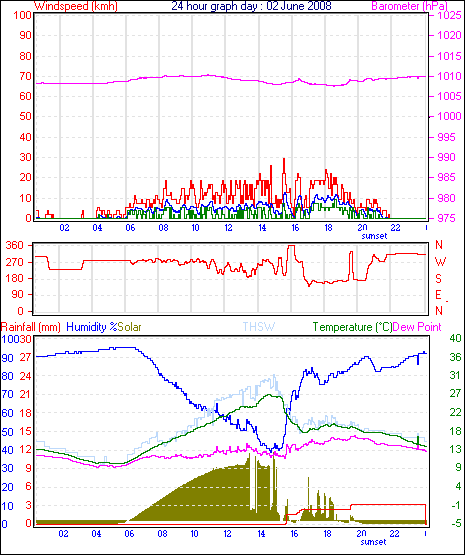Click the 180 wind direction scale value
465x556 pixels.
[x=15, y=278]
